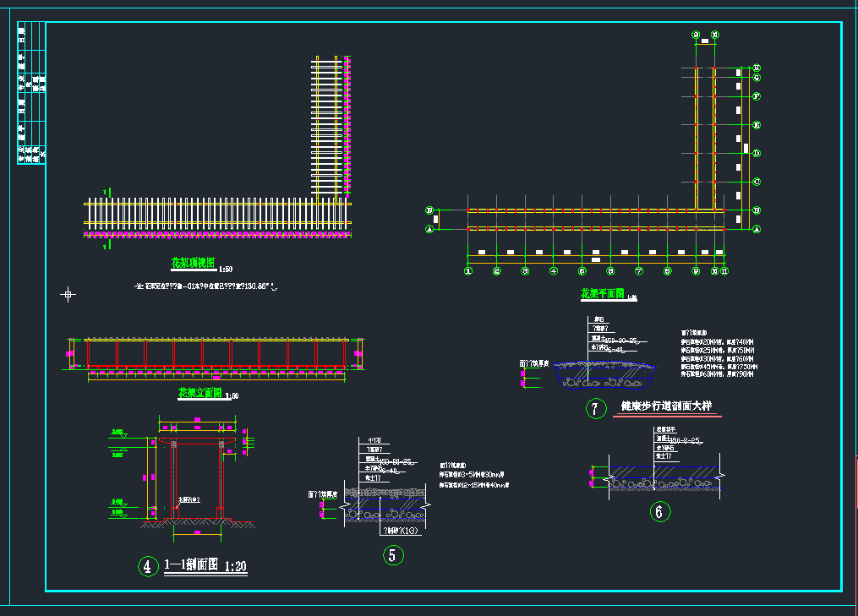The height and width of the screenshot is (616, 858).
Task: Click the circled detail marker 6
Action: pos(659,511)
